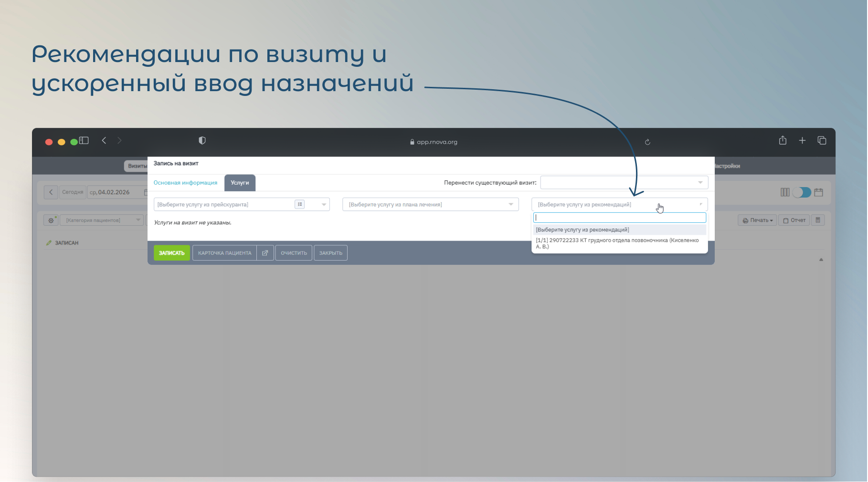Screen dimensions: 868x482
Task: Select КТ грудного отдела позвоночника recommendation
Action: pyautogui.click(x=617, y=243)
